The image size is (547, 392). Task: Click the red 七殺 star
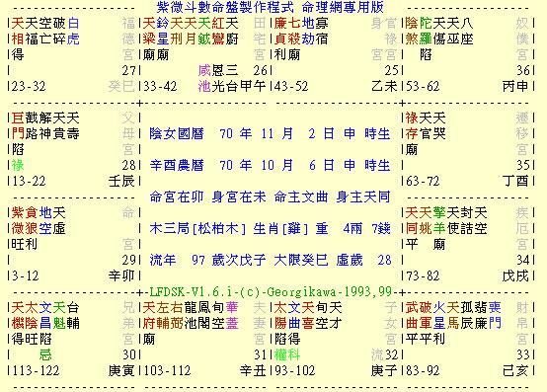pos(294,31)
